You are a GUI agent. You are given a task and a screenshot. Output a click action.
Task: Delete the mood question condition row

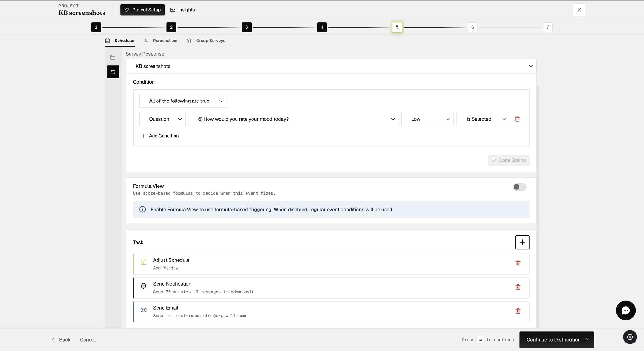pos(517,119)
